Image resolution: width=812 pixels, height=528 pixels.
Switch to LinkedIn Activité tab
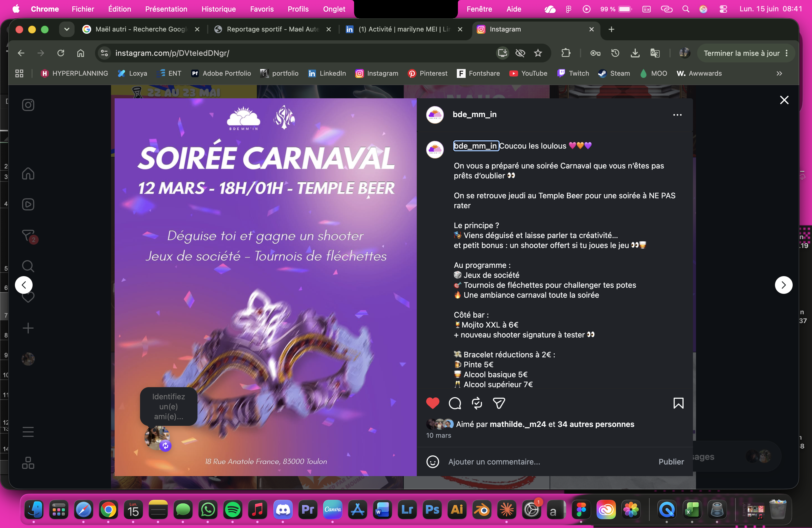point(404,29)
